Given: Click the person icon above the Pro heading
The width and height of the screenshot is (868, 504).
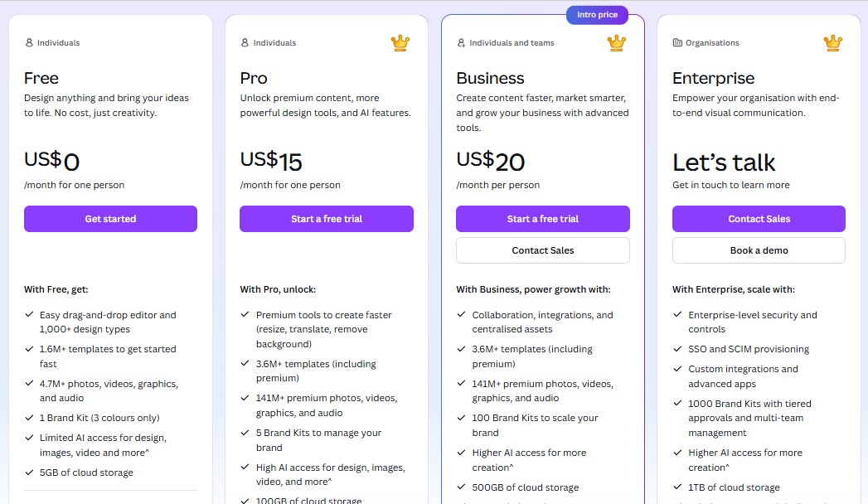Looking at the screenshot, I should click(245, 42).
